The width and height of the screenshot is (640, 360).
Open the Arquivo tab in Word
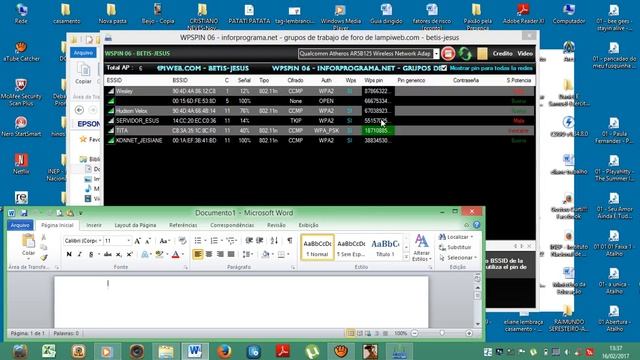(x=20, y=225)
